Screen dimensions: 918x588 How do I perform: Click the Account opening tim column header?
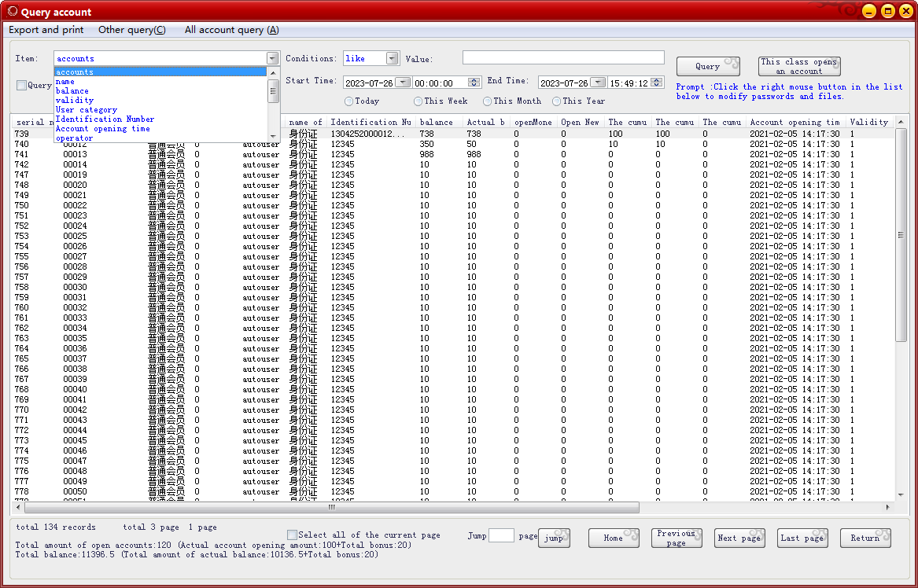[x=795, y=123]
